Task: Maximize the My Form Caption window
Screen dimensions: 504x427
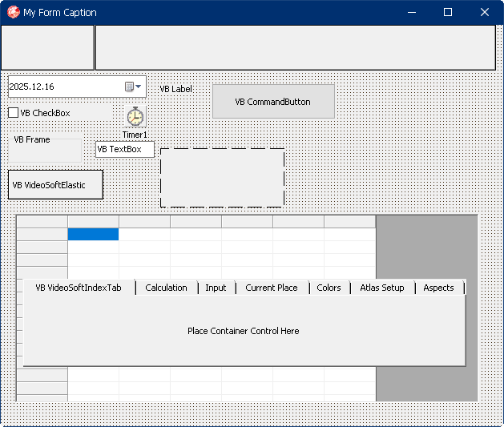Action: tap(448, 12)
